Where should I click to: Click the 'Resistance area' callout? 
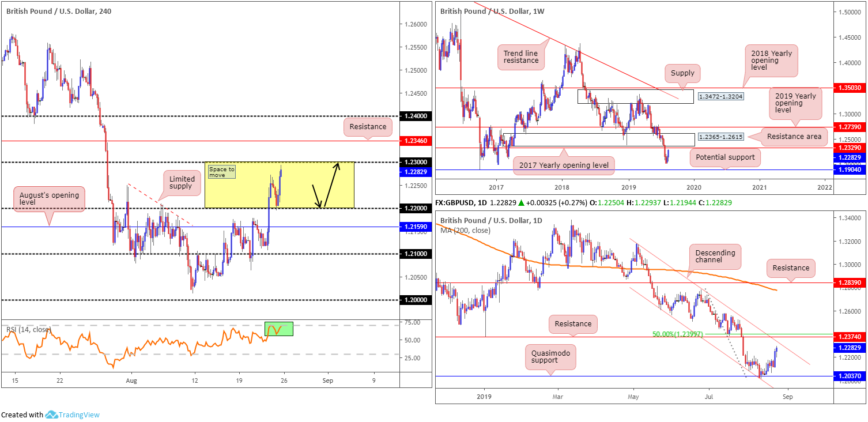794,137
